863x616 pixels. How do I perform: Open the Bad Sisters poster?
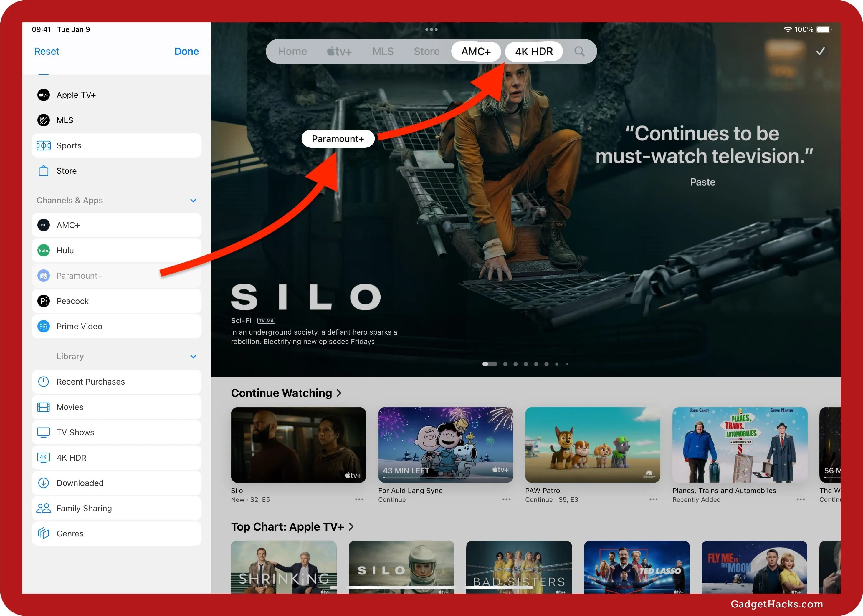(x=519, y=567)
